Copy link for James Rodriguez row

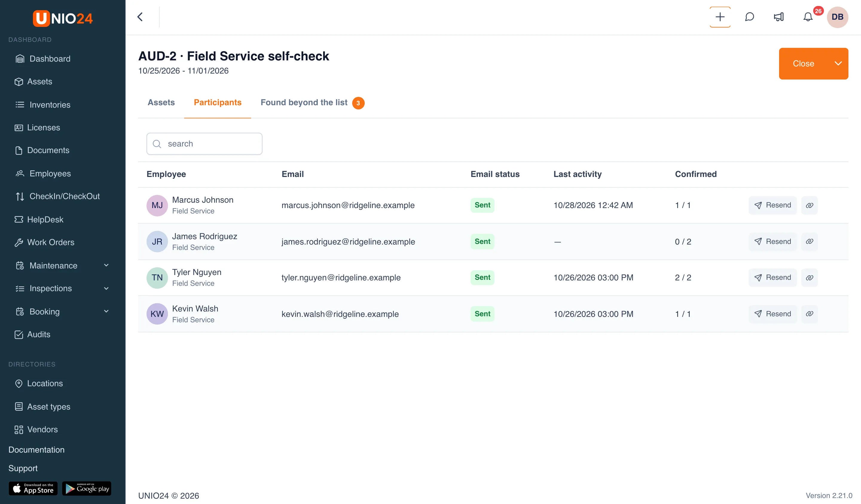pos(809,242)
